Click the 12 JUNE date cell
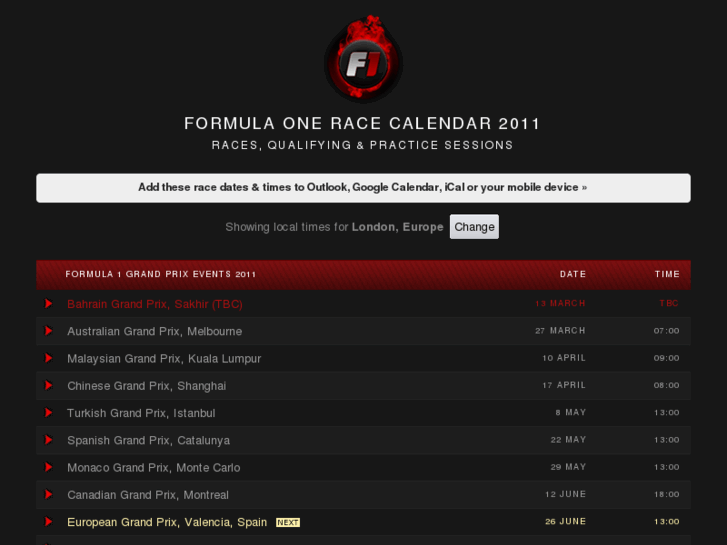This screenshot has width=727, height=545. pos(565,494)
